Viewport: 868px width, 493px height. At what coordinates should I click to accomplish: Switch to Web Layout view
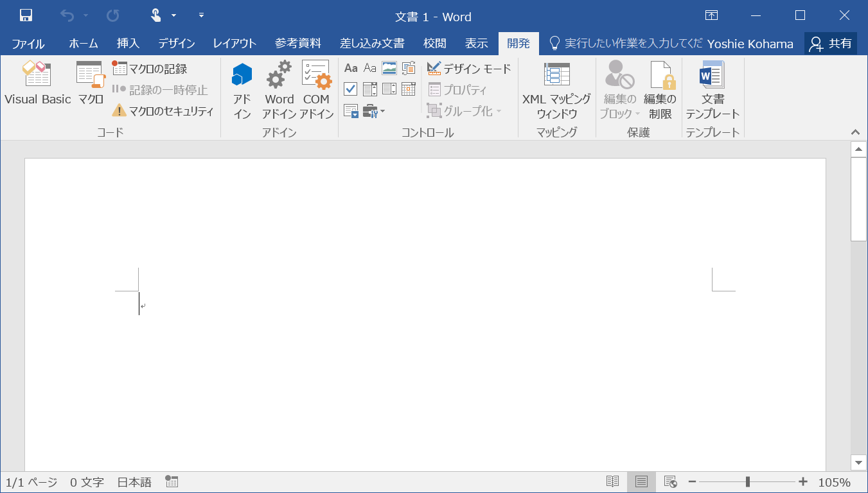pyautogui.click(x=669, y=481)
